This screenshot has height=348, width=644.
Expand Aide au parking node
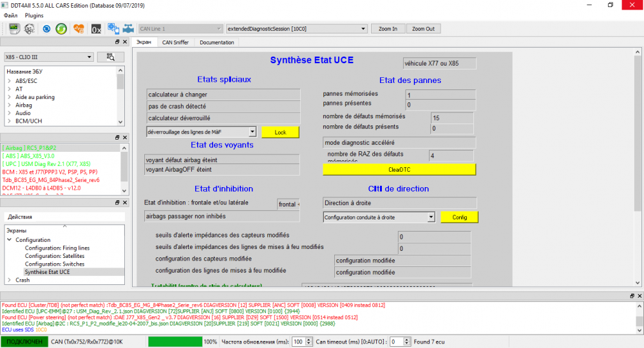[x=10, y=97]
